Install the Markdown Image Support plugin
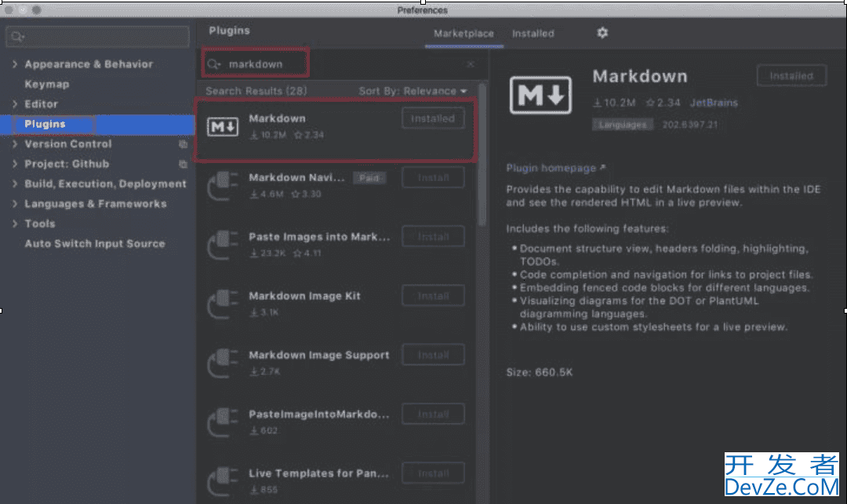Image resolution: width=847 pixels, height=504 pixels. pyautogui.click(x=433, y=355)
